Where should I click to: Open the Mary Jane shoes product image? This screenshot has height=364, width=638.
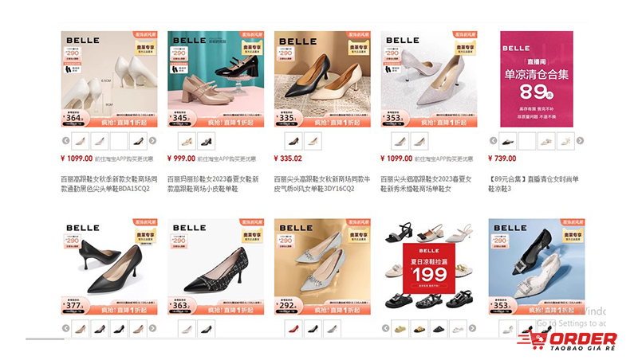click(x=215, y=79)
